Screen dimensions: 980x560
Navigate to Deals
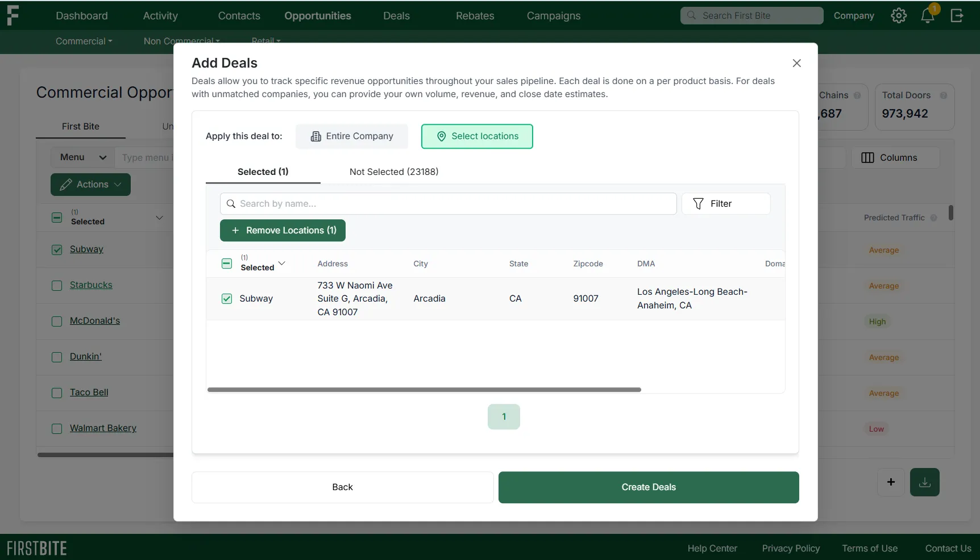tap(396, 16)
